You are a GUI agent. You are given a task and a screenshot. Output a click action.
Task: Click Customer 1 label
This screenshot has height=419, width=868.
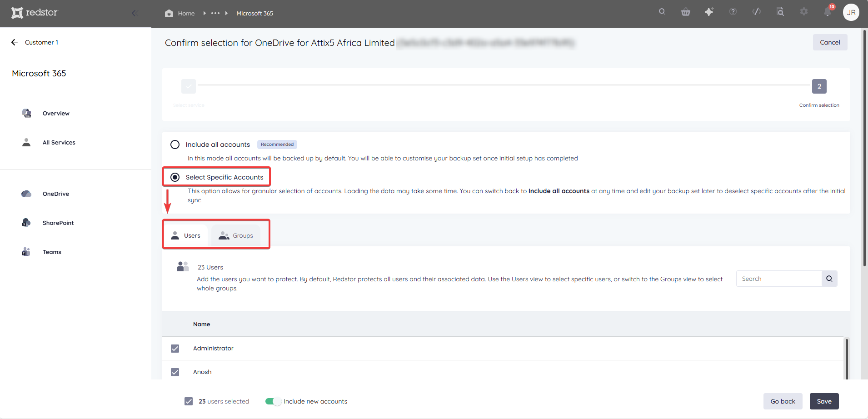(x=41, y=42)
